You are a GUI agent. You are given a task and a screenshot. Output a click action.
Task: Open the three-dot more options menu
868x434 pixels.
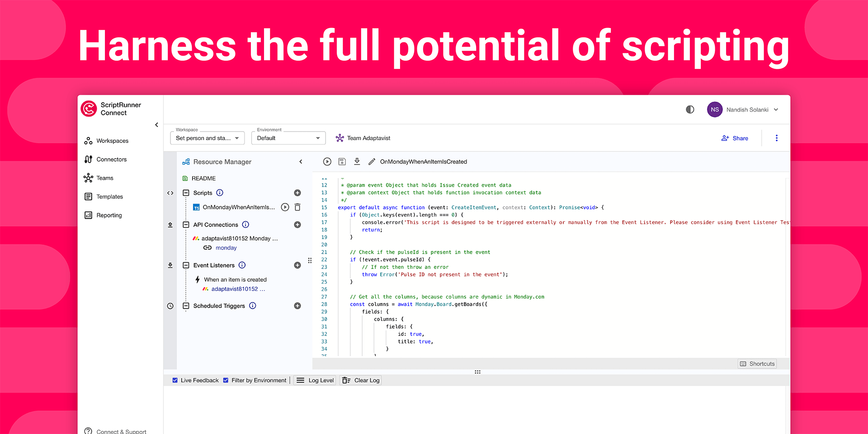pos(777,138)
